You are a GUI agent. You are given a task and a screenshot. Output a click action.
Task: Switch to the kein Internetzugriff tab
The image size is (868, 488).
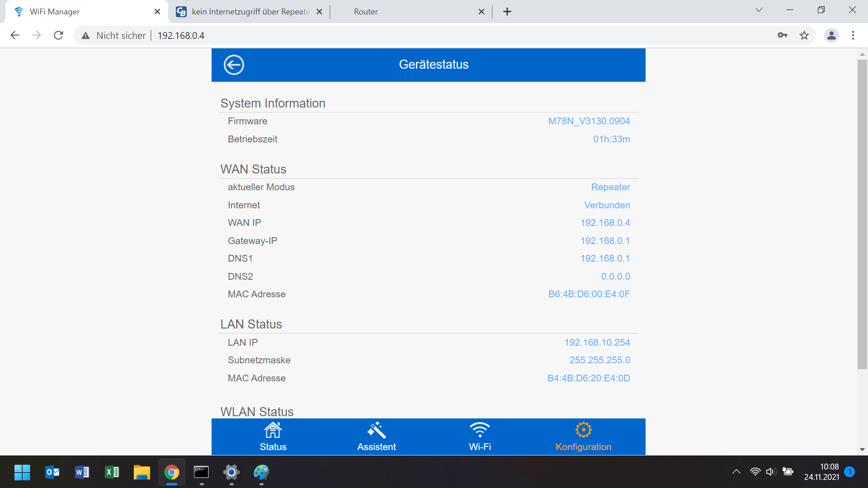(x=250, y=12)
